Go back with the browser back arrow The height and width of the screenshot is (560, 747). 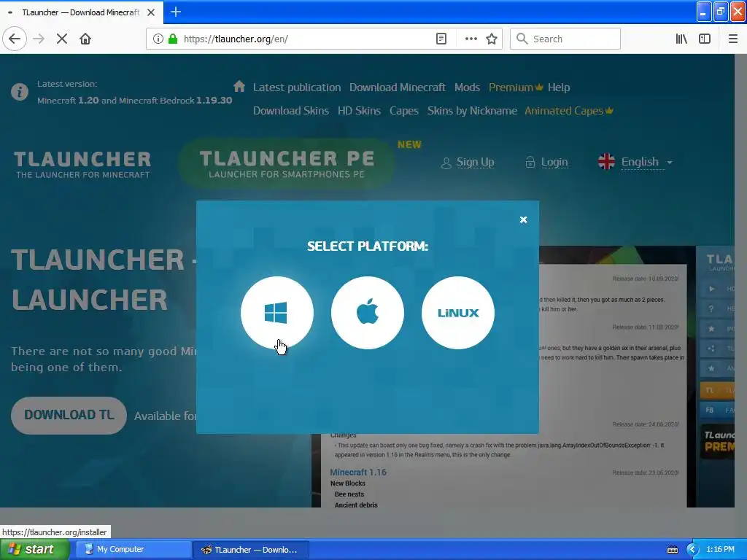click(15, 39)
